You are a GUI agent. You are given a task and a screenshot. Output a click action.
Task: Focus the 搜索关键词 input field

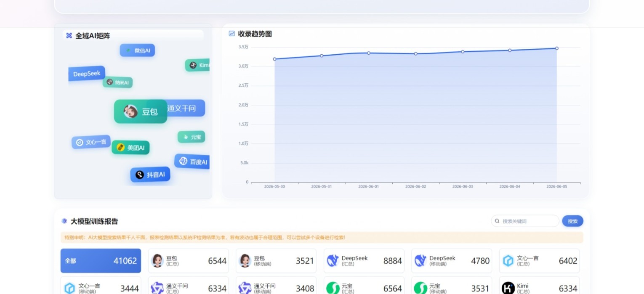(x=525, y=221)
